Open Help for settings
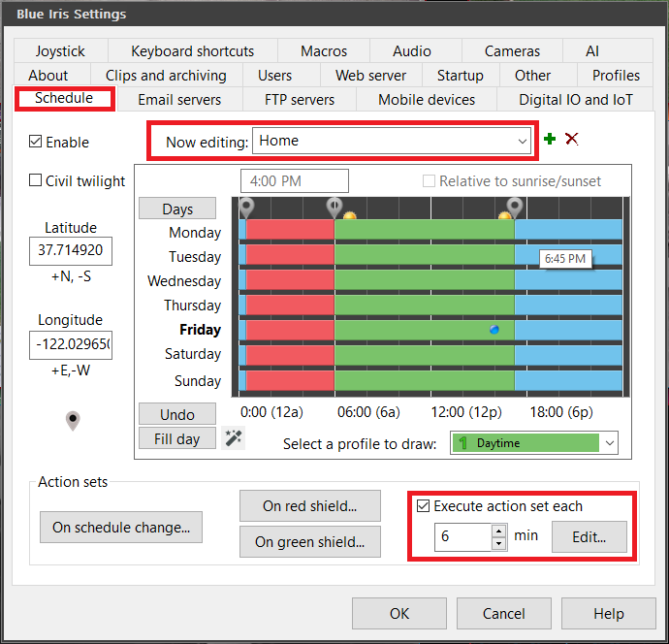669x644 pixels. [609, 614]
